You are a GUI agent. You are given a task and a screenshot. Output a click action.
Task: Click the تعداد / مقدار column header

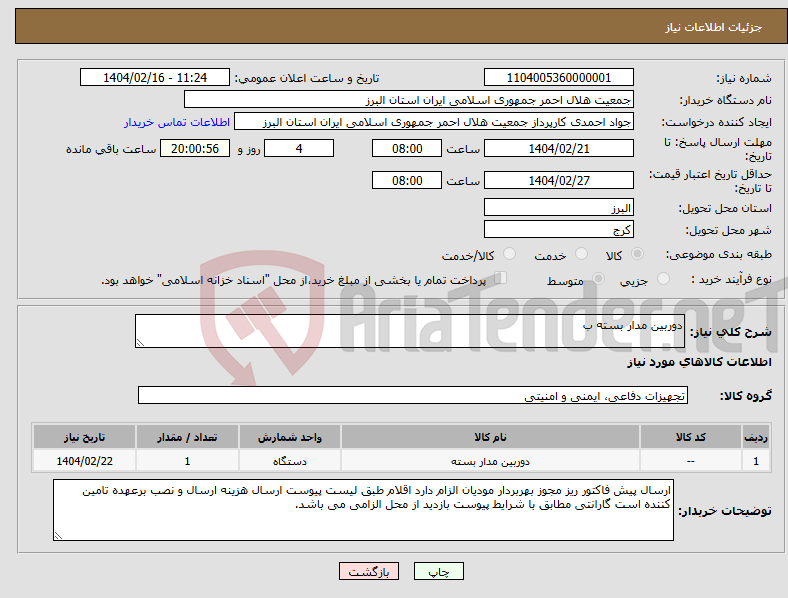point(187,437)
